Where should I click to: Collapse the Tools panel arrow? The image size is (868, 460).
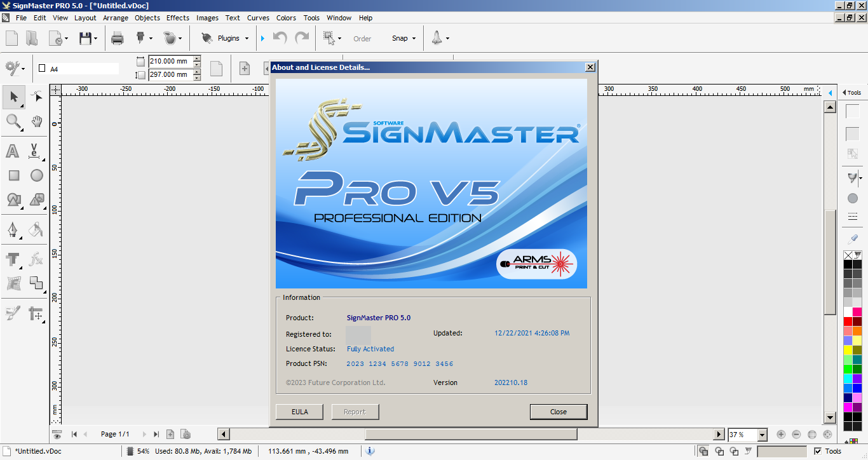point(844,93)
